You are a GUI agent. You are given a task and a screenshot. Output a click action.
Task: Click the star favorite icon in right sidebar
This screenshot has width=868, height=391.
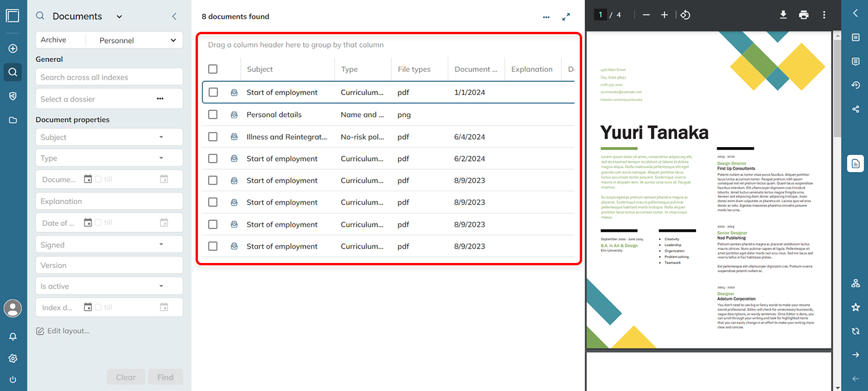[856, 308]
